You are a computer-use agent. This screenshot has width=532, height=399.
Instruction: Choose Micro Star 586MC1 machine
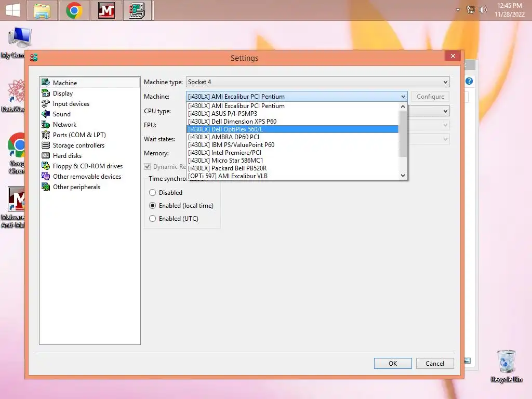(x=292, y=161)
